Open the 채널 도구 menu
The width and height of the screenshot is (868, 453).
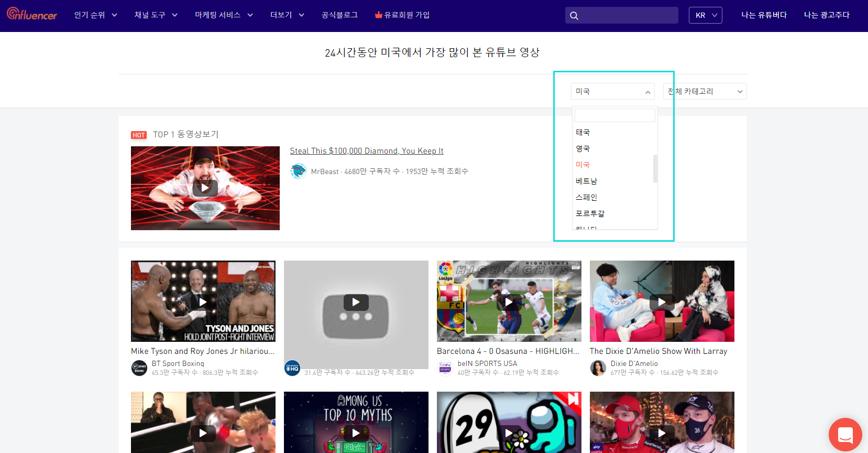[156, 15]
